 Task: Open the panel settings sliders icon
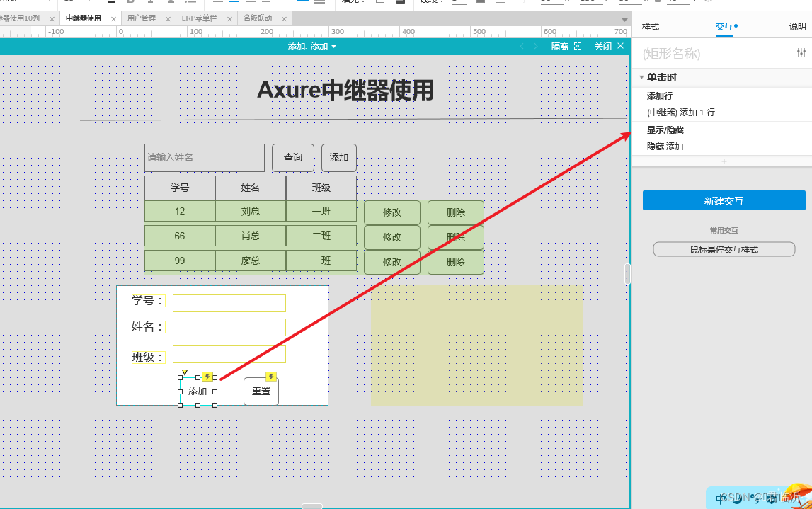point(801,52)
